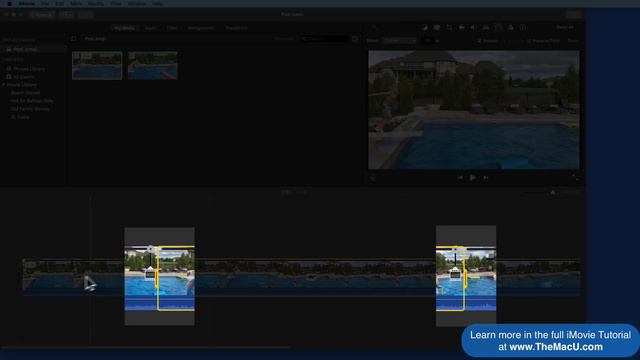Collapse the iMovie Library tree
This screenshot has height=360, width=640.
[x=4, y=84]
